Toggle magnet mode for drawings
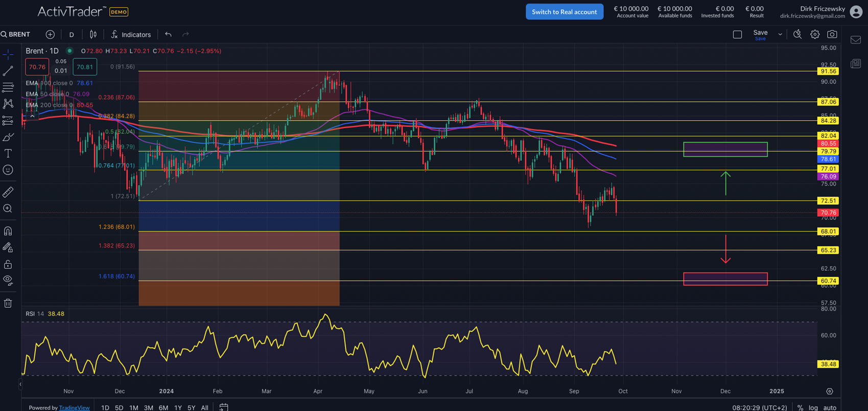 point(8,231)
